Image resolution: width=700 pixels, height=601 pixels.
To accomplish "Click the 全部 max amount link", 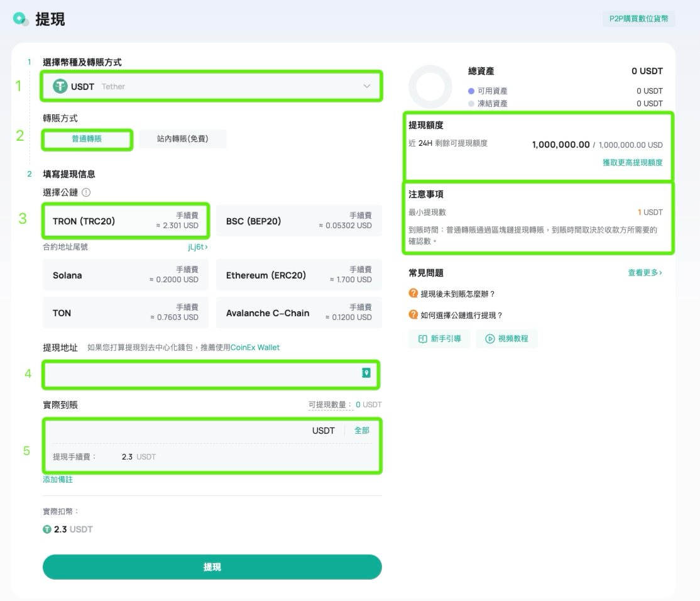I will [x=361, y=431].
